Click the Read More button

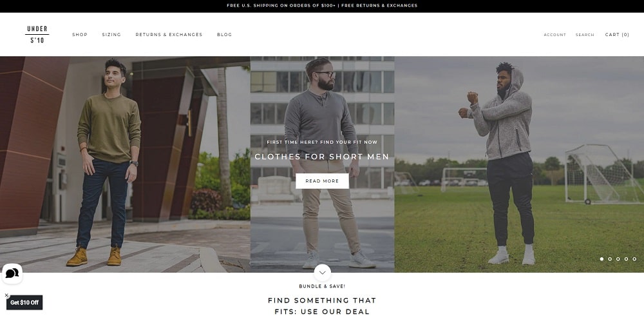click(322, 181)
